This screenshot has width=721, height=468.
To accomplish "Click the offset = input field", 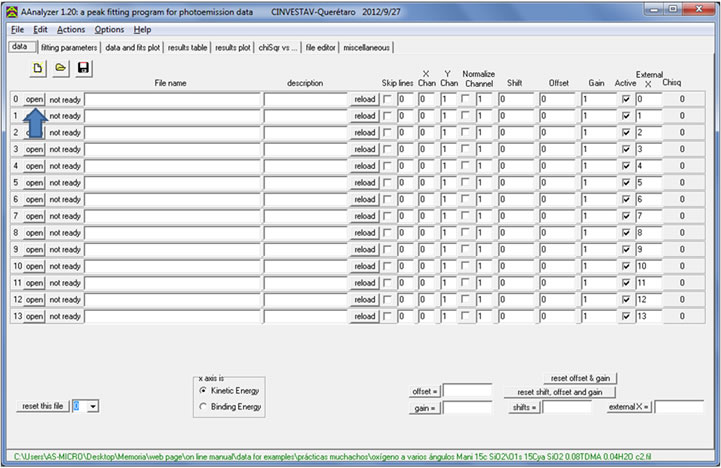I will point(467,391).
